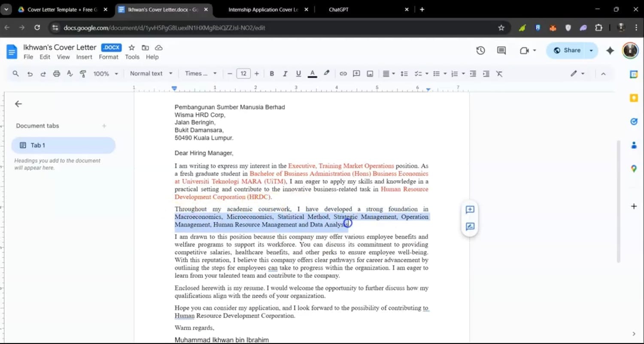This screenshot has width=644, height=344.
Task: Open the comments history icon
Action: coord(501,51)
